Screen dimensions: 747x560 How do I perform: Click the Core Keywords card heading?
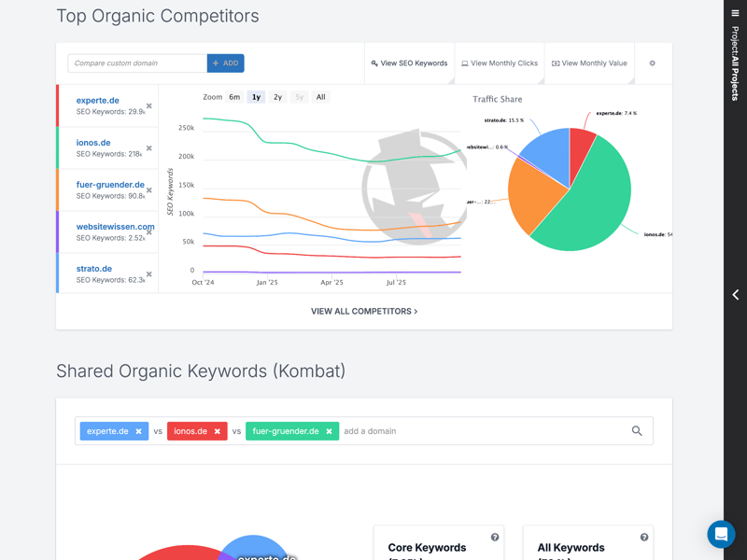(x=427, y=548)
